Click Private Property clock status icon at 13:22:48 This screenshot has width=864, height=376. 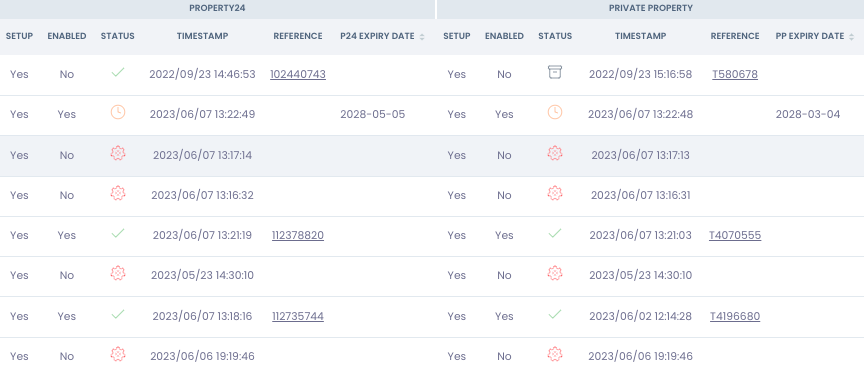pyautogui.click(x=555, y=112)
